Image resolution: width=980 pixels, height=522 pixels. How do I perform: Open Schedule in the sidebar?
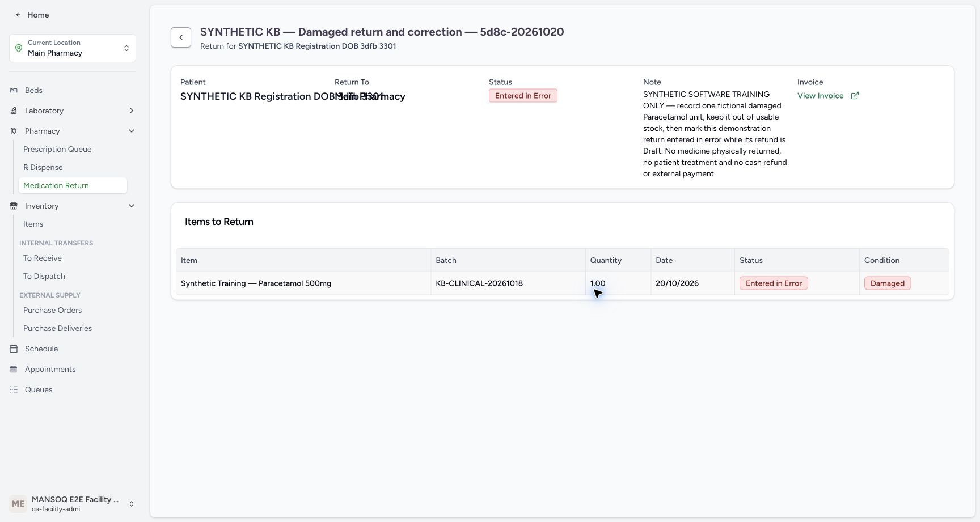41,349
